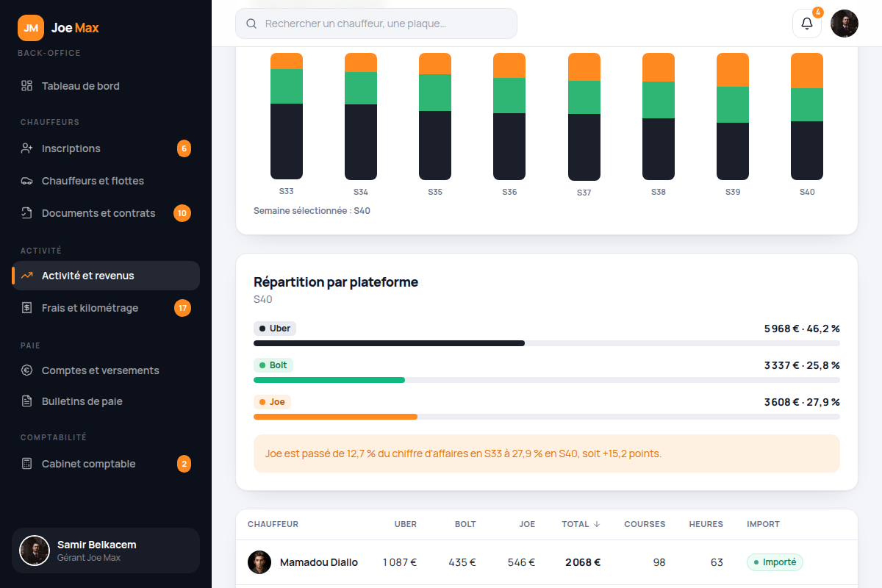Click the Répartition par plateforme heading
This screenshot has width=882, height=588.
(336, 282)
